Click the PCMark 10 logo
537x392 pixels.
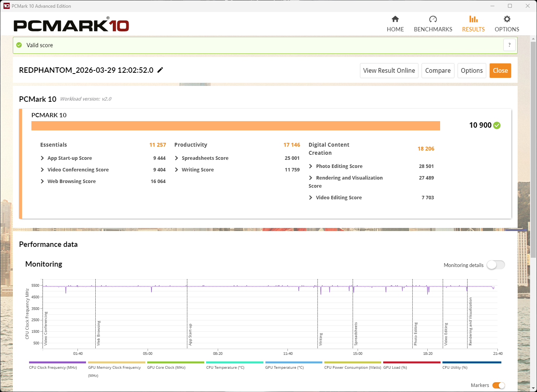point(71,25)
